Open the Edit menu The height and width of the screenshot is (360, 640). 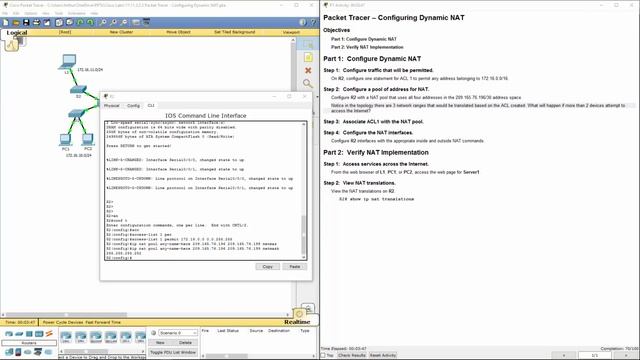point(16,13)
